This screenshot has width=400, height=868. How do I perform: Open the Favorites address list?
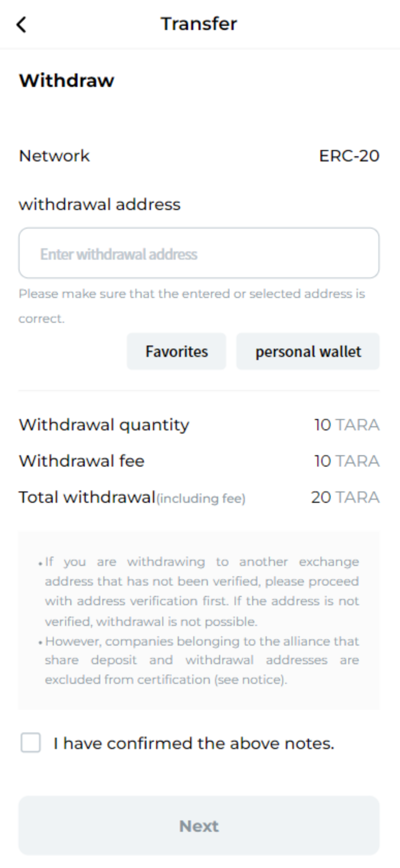176,352
